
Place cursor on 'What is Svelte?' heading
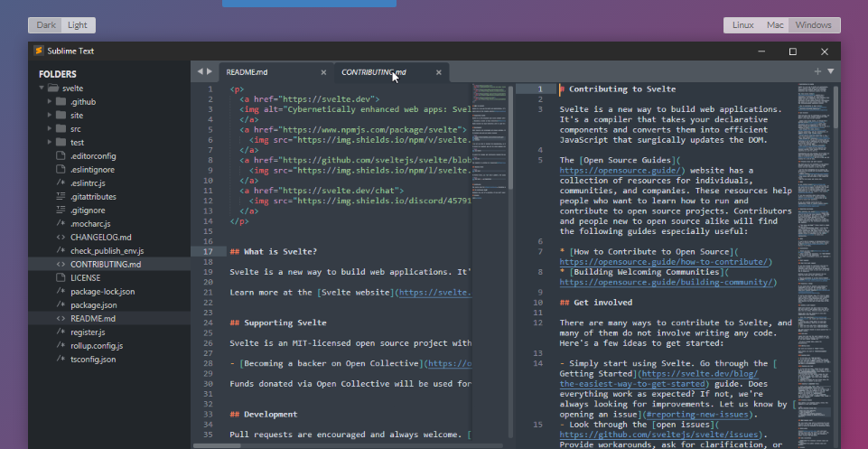pos(280,252)
